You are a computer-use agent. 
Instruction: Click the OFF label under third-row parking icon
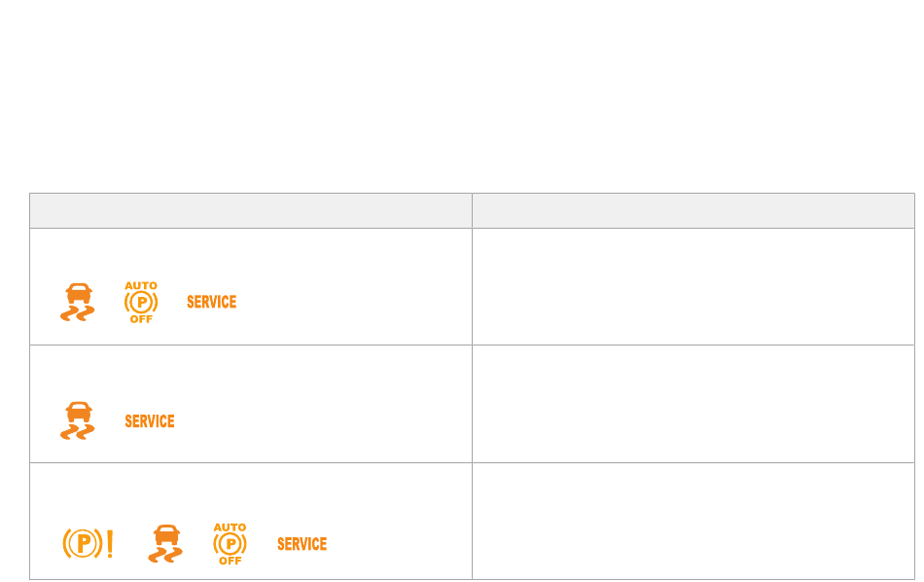[x=230, y=561]
